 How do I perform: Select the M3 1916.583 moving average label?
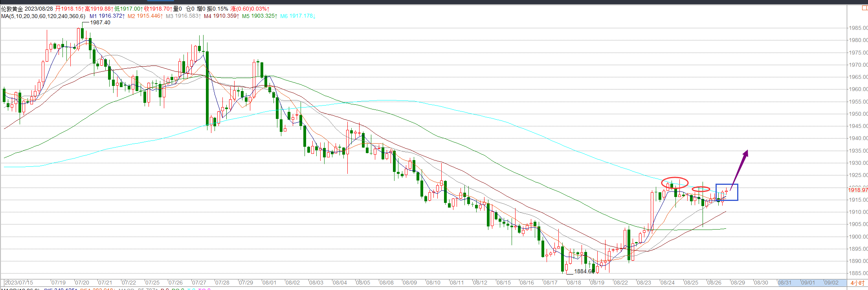click(x=184, y=16)
